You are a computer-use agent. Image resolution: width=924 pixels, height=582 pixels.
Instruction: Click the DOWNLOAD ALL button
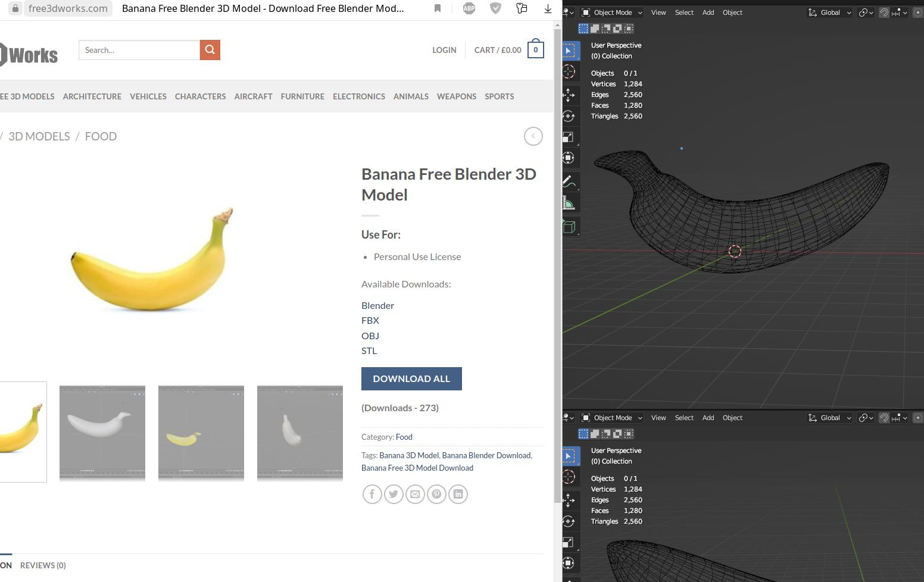point(411,378)
